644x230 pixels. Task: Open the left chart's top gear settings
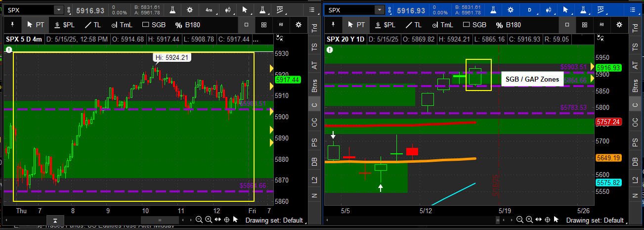coord(190,10)
